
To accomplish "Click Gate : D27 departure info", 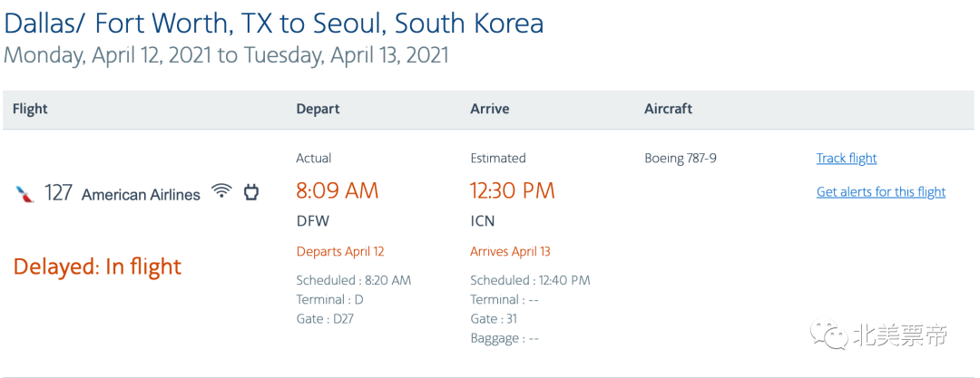I will point(329,319).
